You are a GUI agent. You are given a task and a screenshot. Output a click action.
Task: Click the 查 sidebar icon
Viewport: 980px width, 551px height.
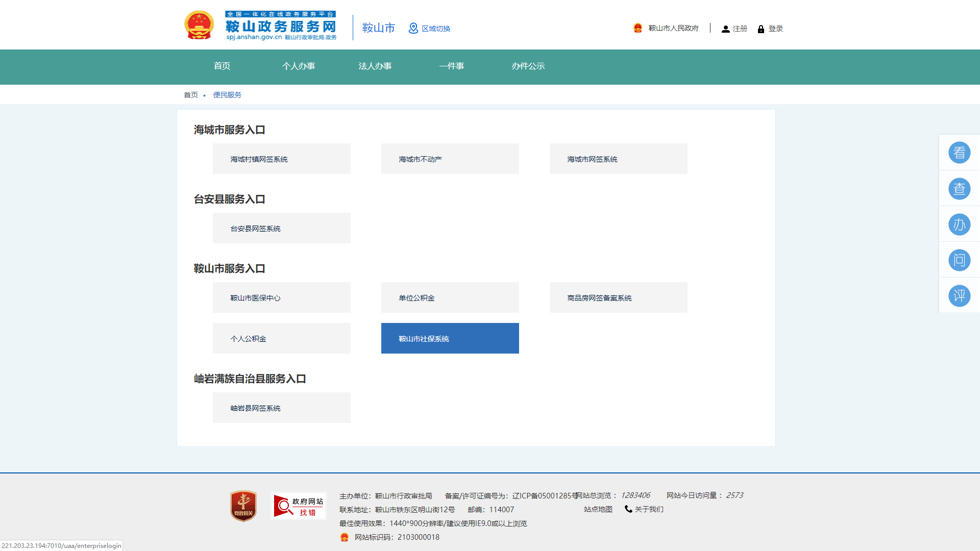[x=960, y=188]
